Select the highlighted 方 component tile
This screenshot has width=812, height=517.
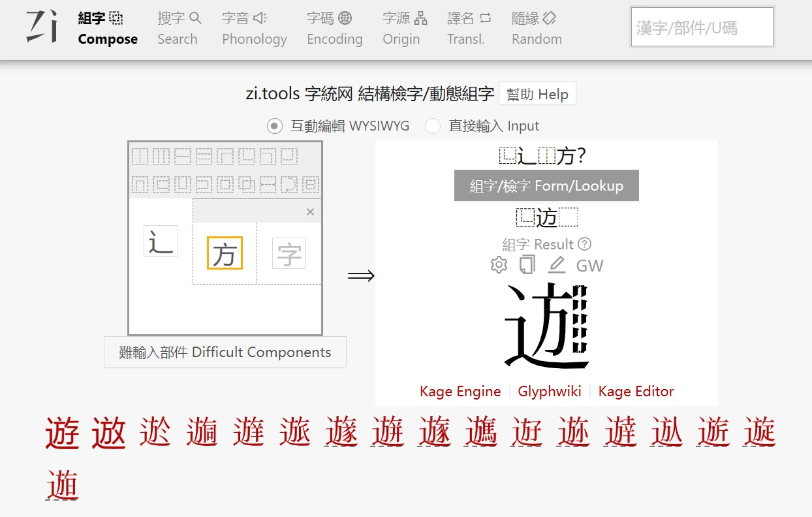225,253
